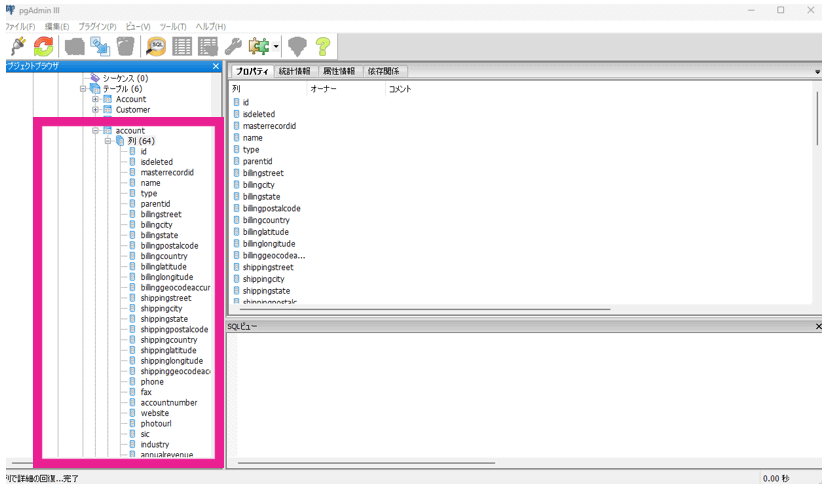The width and height of the screenshot is (827, 489).
Task: Collapse the lowercase account table node
Action: (95, 130)
